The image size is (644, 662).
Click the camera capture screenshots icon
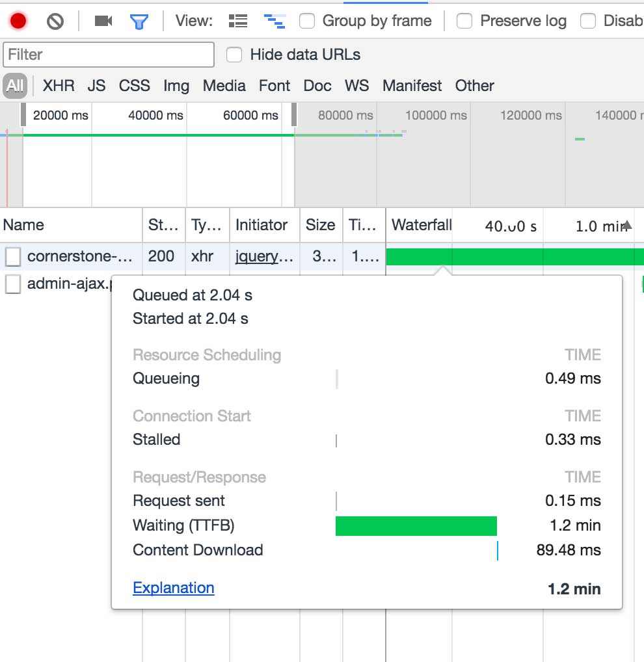[x=103, y=21]
